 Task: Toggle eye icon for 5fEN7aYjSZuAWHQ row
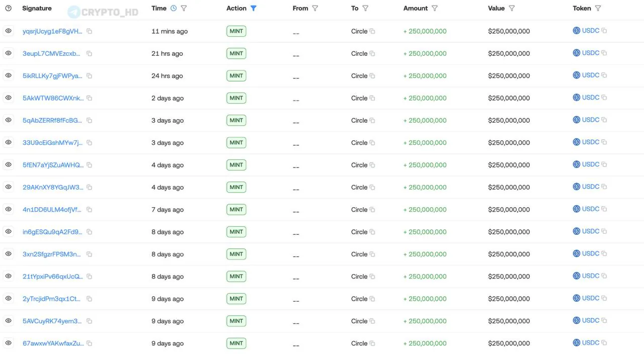(9, 164)
